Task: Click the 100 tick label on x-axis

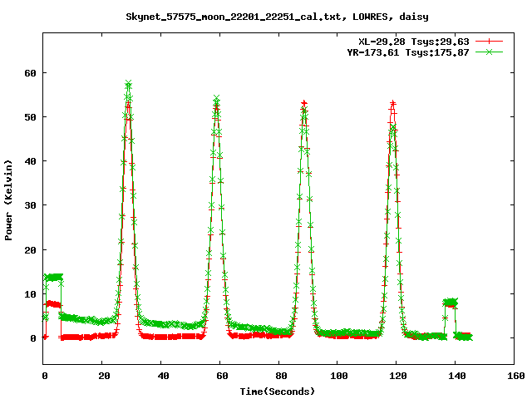Action: [337, 376]
